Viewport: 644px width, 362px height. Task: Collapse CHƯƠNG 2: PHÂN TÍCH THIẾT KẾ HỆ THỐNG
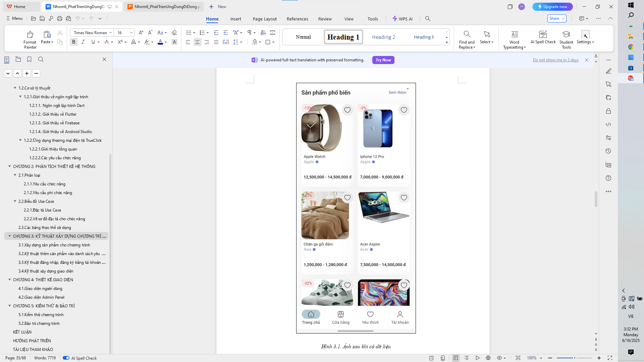pos(9,166)
